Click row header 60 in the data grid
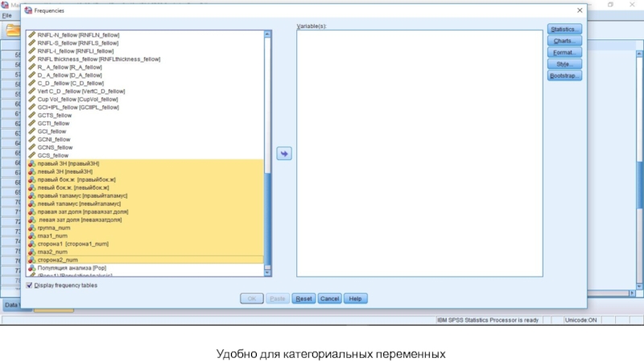This screenshot has width=644, height=362. 11,104
